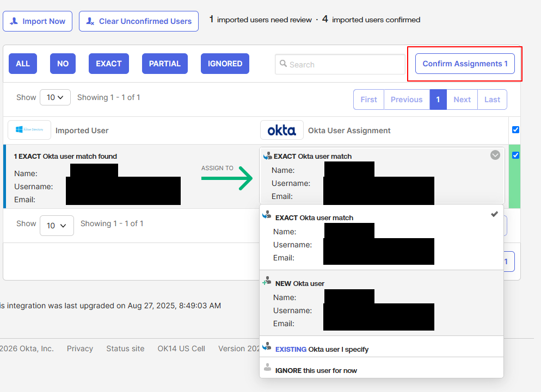This screenshot has height=392, width=541.
Task: Click the IGNORE user grey person icon
Action: pos(267,367)
